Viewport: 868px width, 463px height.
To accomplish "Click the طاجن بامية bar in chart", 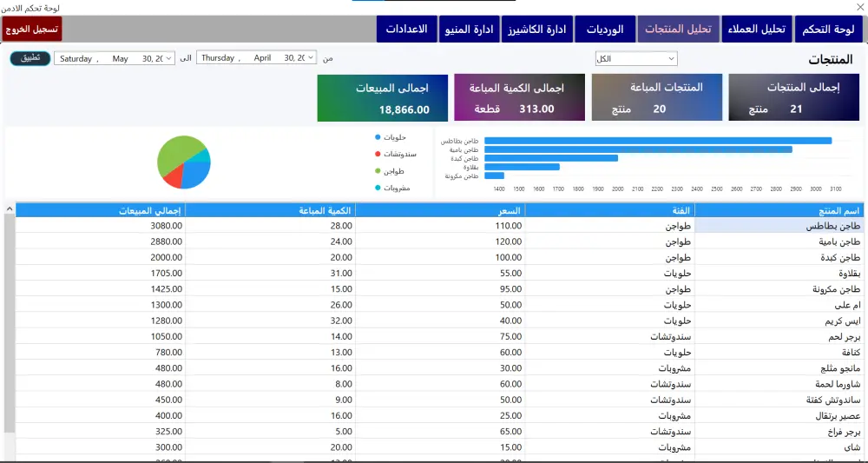I will tap(638, 149).
